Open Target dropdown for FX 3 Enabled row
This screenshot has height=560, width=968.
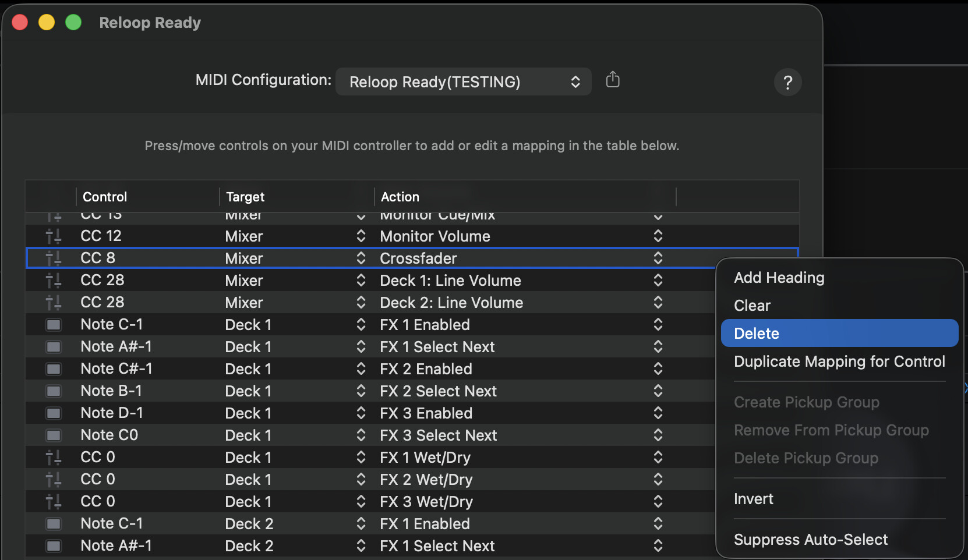tap(361, 413)
